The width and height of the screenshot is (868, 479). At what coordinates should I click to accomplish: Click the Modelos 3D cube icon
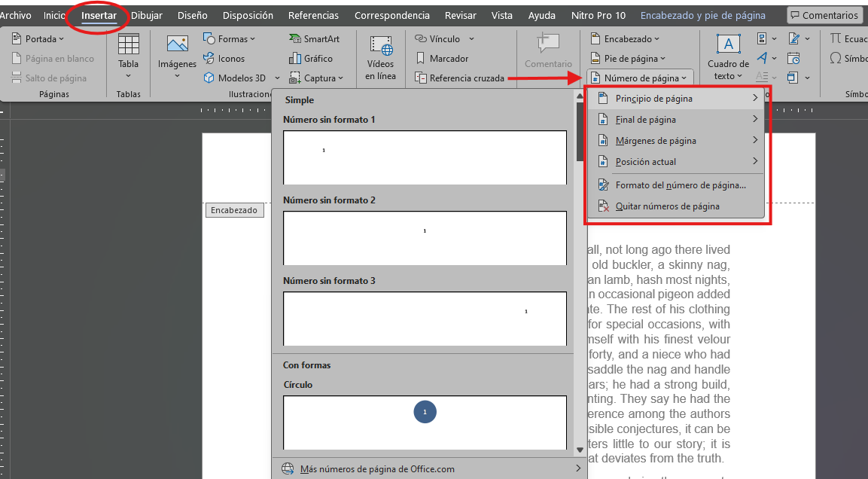209,78
